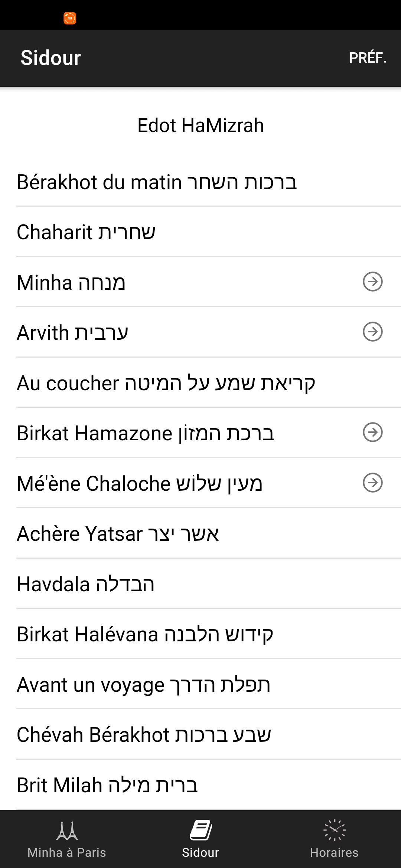The height and width of the screenshot is (868, 401).
Task: Switch to the Horaires clock tab
Action: 334,839
